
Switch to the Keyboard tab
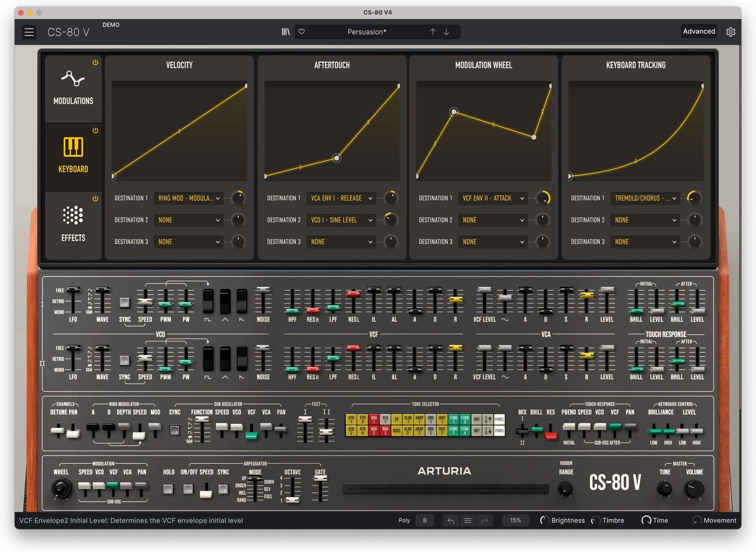73,157
